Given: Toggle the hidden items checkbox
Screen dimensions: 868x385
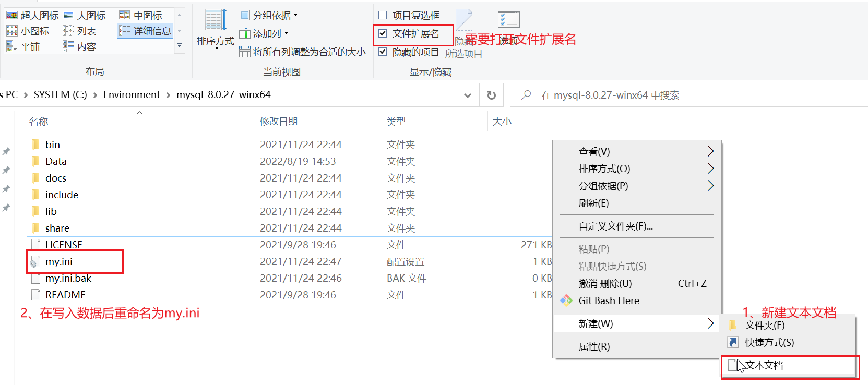Looking at the screenshot, I should [383, 52].
